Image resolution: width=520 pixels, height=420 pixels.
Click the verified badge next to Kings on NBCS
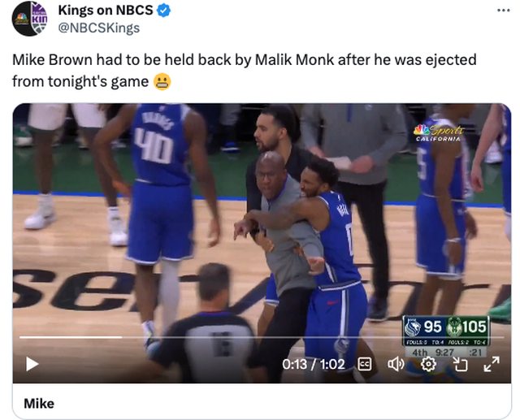pyautogui.click(x=163, y=11)
